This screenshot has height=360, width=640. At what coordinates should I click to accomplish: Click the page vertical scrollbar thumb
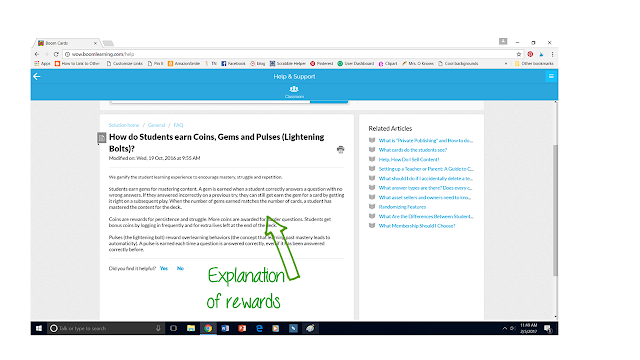(x=555, y=210)
